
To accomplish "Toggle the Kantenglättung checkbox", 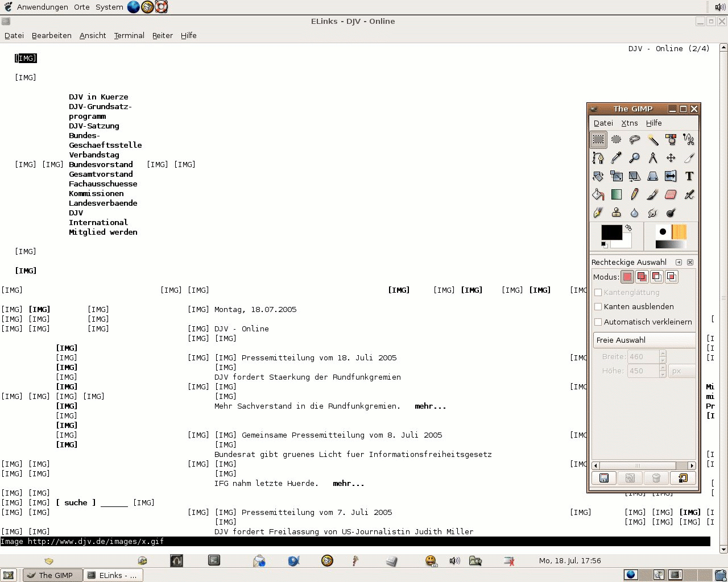I will (x=598, y=292).
